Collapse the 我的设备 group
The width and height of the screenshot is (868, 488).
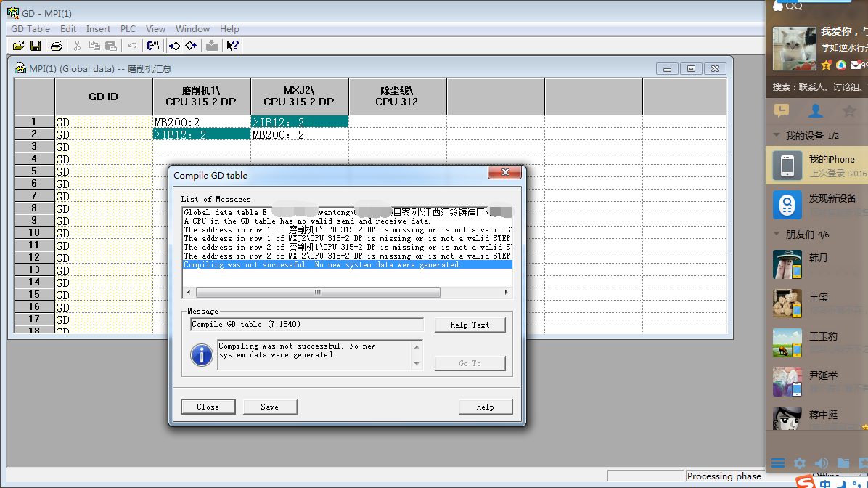pyautogui.click(x=777, y=136)
